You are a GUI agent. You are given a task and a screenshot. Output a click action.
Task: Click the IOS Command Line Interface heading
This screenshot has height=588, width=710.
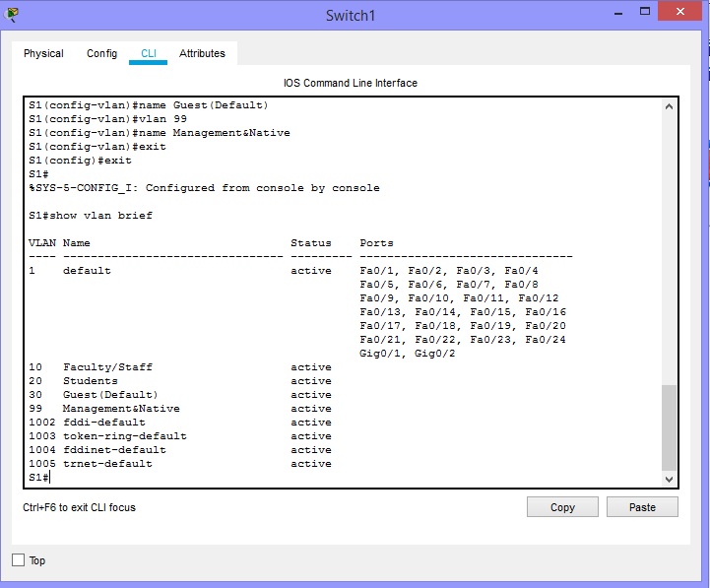[350, 83]
